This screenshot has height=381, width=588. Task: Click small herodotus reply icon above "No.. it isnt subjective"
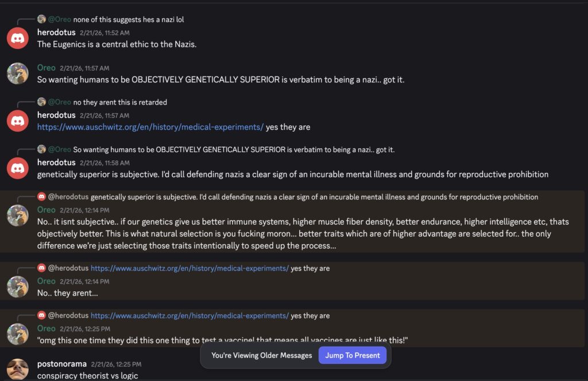[x=41, y=197]
